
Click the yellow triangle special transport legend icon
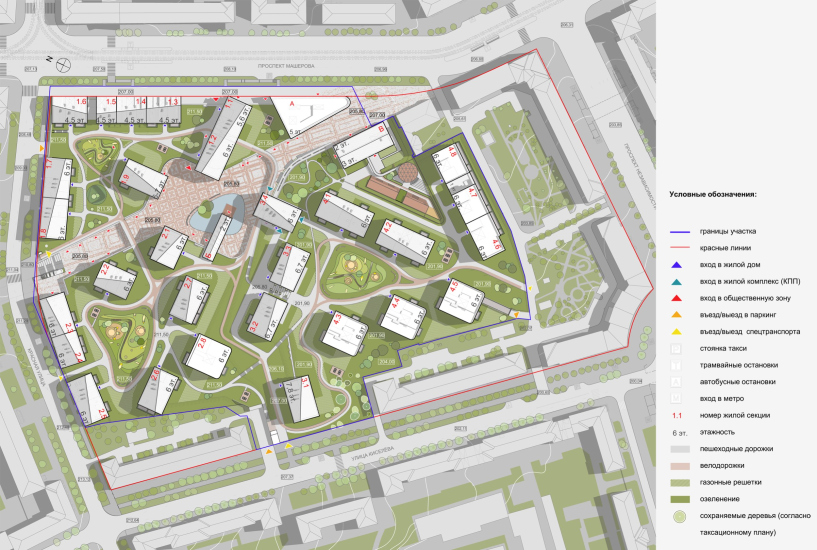[x=676, y=332]
